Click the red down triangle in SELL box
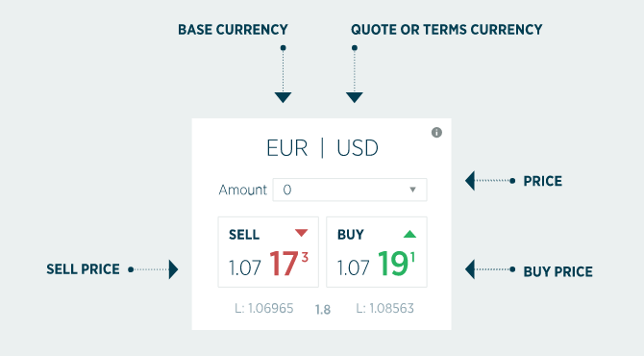The width and height of the screenshot is (644, 356). click(302, 233)
